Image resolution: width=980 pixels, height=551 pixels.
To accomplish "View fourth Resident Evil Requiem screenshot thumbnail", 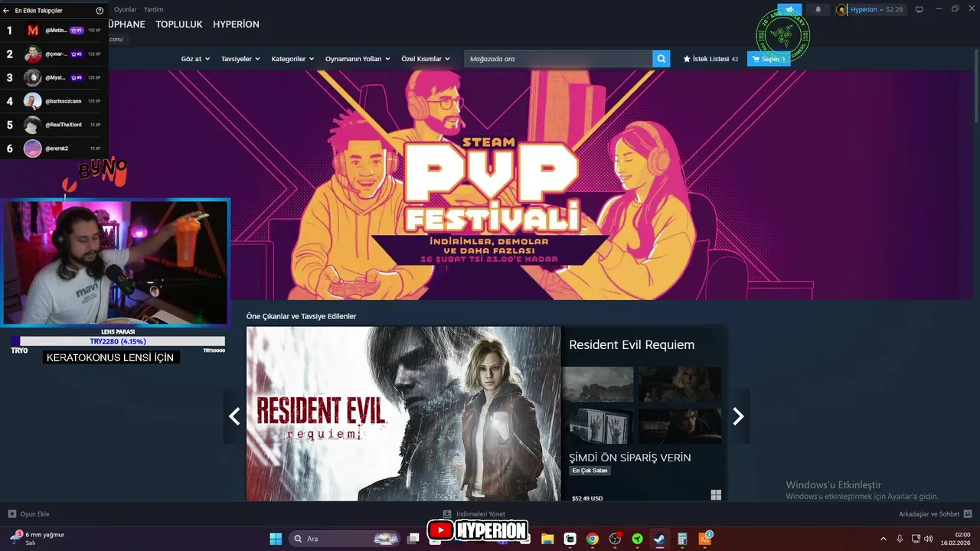I will pos(680,425).
